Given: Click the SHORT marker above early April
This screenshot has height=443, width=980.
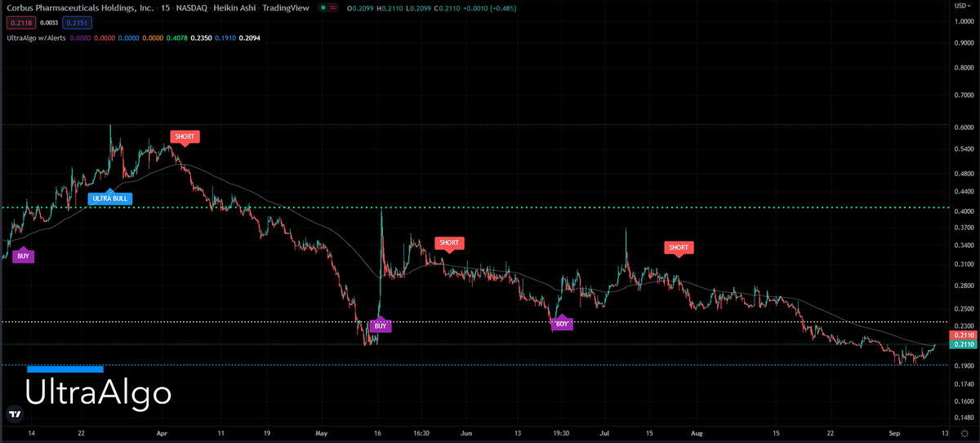Looking at the screenshot, I should coord(184,136).
